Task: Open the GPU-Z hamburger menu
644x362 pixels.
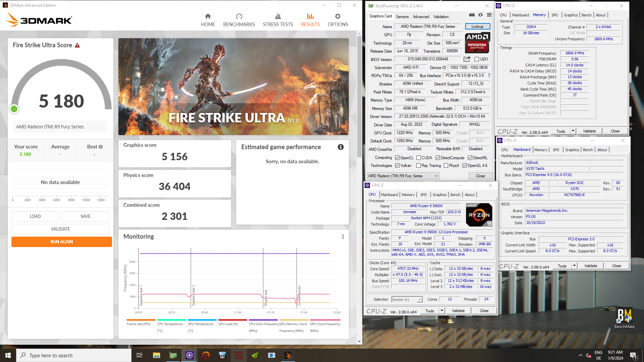Action: tap(489, 15)
